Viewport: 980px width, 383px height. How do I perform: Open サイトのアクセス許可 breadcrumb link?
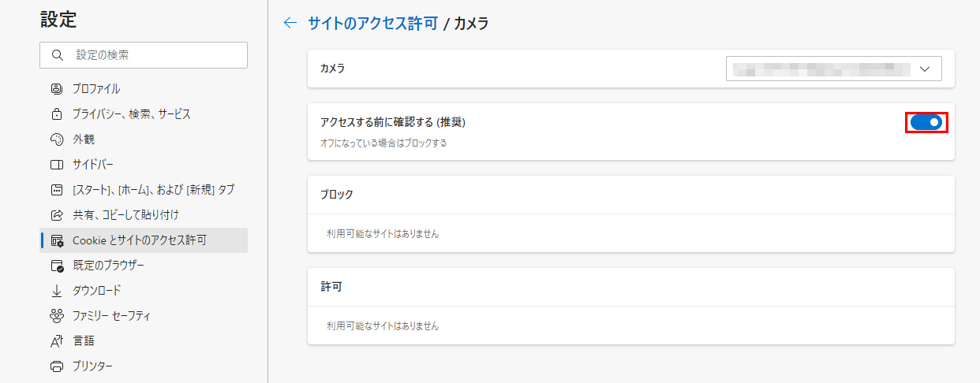click(x=372, y=23)
